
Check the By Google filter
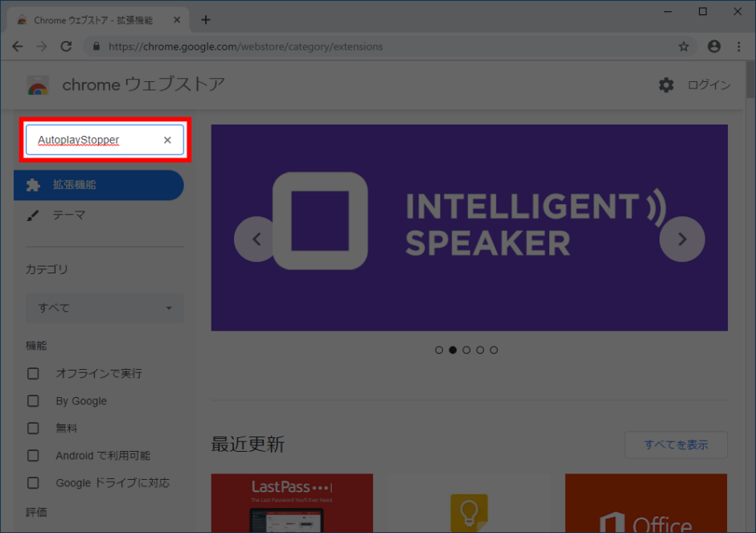[x=33, y=400]
